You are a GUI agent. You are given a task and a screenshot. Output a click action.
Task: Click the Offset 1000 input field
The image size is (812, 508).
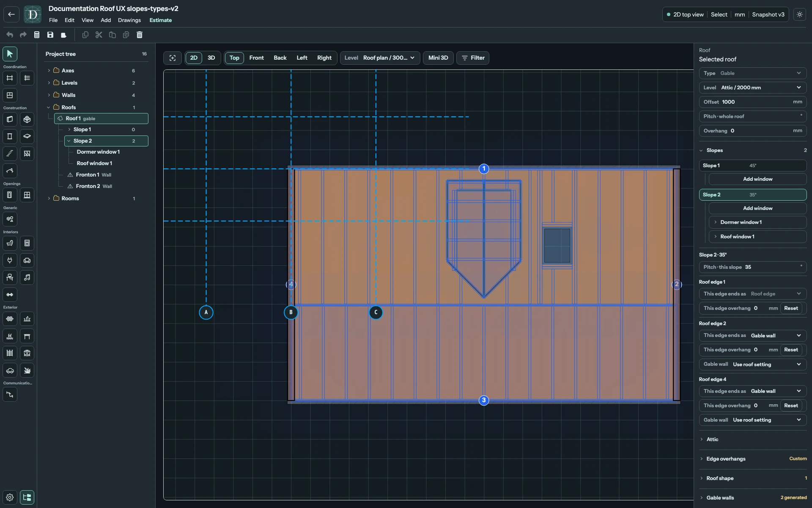[752, 102]
